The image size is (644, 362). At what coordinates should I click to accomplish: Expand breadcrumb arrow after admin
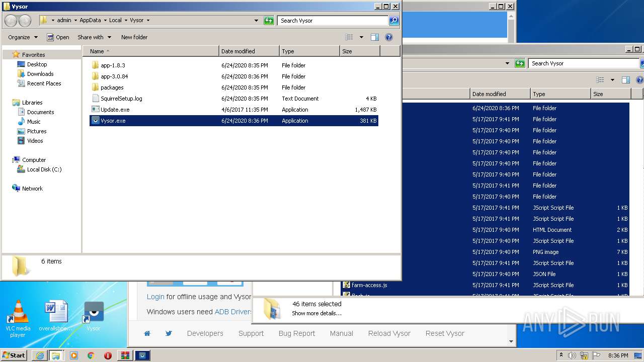coord(75,21)
